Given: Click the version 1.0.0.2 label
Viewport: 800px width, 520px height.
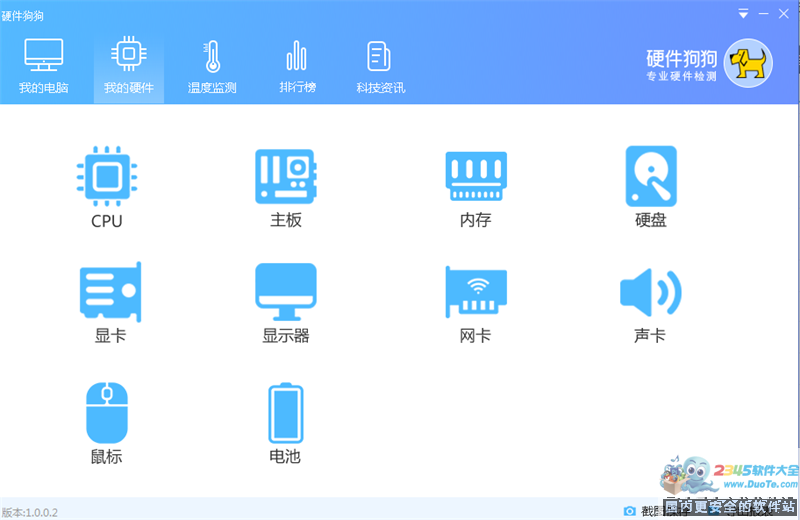Looking at the screenshot, I should pos(30,512).
